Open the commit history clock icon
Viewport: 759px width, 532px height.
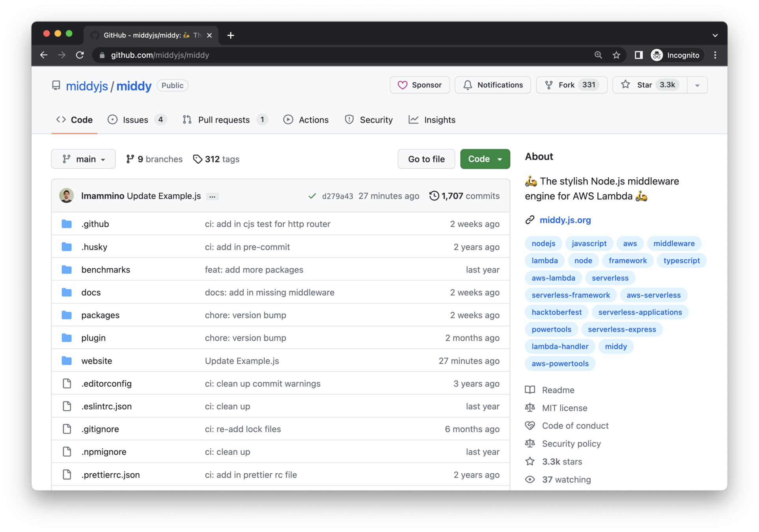tap(434, 196)
